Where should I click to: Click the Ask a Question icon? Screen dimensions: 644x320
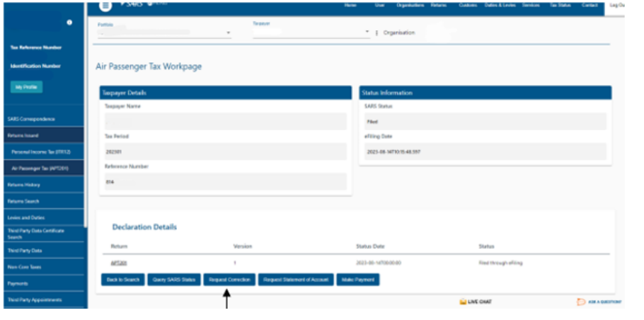tap(581, 302)
